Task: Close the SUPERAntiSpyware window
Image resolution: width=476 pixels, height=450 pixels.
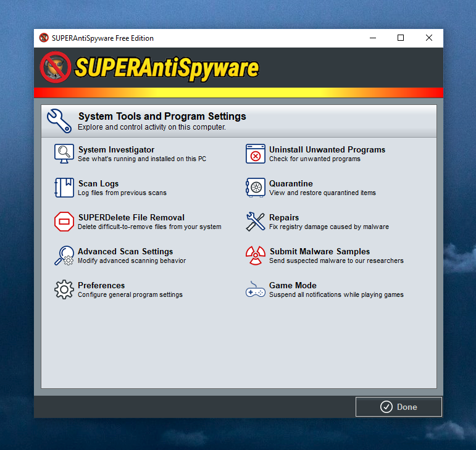Action: [x=429, y=38]
